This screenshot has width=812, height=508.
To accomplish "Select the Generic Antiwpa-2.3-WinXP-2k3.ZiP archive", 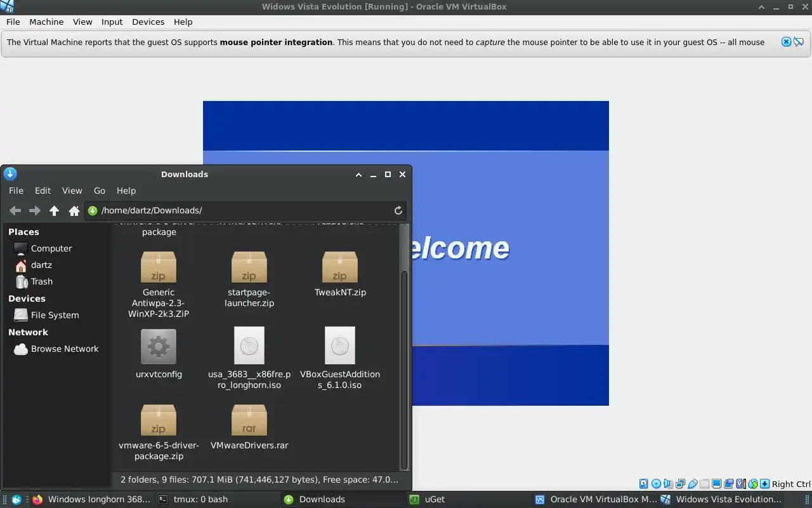I will pos(159,284).
